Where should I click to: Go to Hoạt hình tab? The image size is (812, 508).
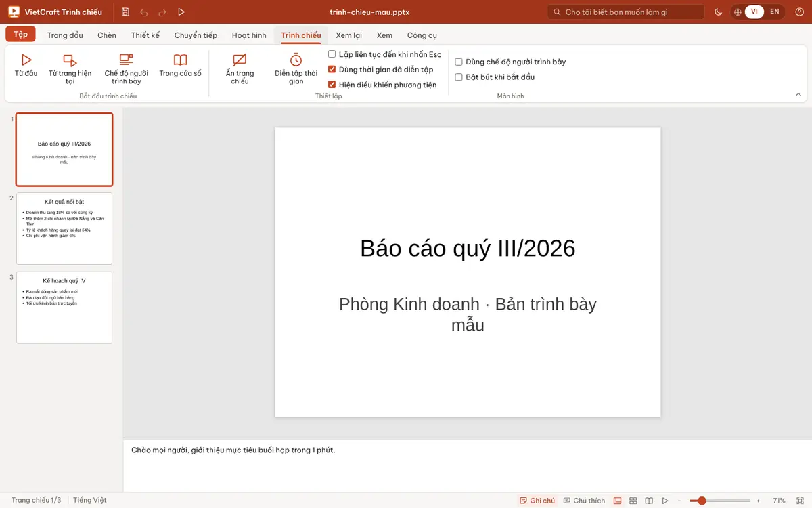249,35
